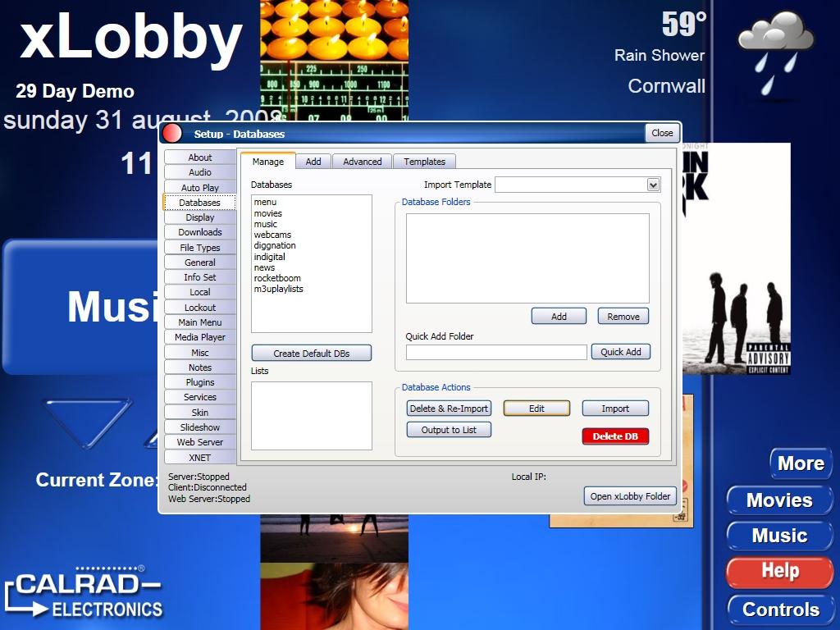This screenshot has height=630, width=840.
Task: Open the Skin settings section
Action: [200, 413]
